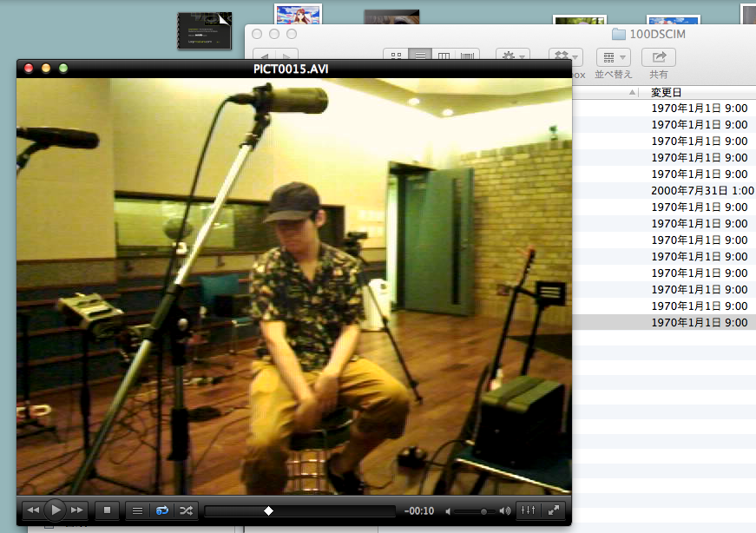Click the 共有 share button

659,57
